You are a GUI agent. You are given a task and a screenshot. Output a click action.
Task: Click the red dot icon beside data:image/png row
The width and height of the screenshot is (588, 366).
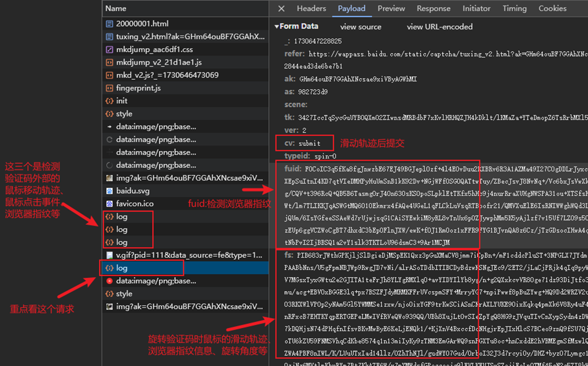[109, 281]
